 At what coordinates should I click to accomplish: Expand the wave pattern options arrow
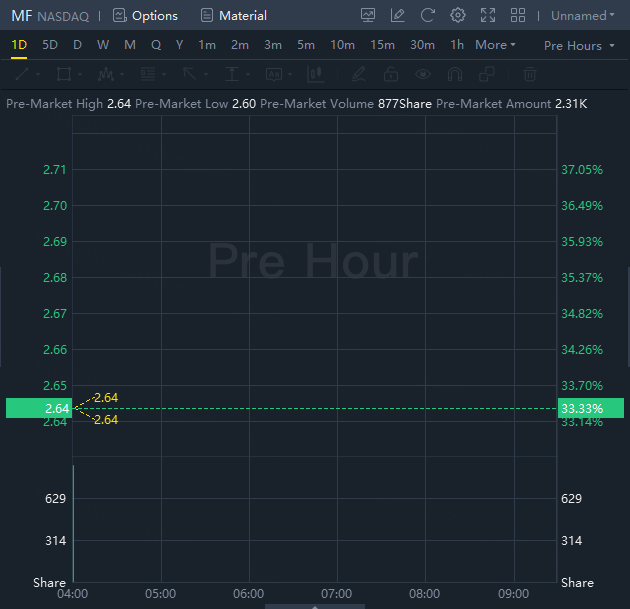pos(122,74)
